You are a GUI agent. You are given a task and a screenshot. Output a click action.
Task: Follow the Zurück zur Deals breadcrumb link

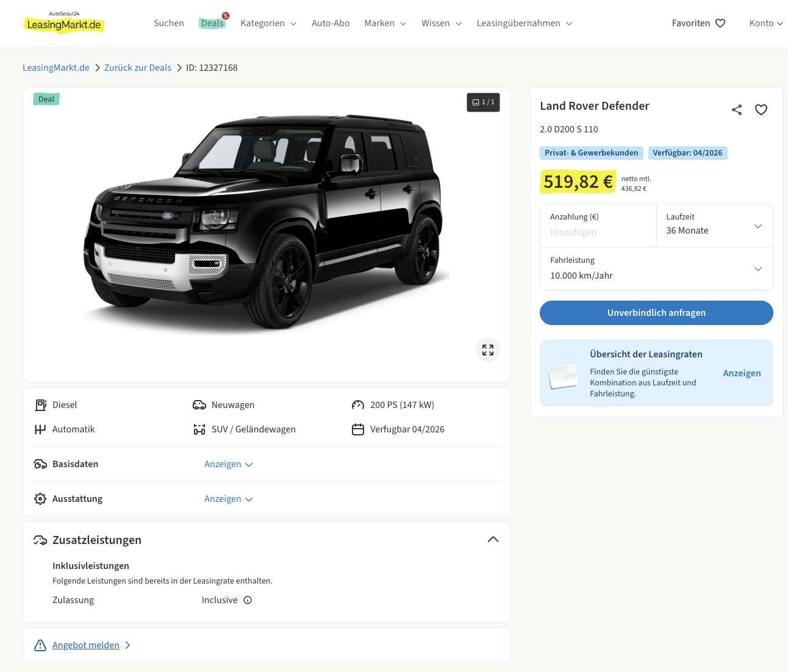[138, 68]
